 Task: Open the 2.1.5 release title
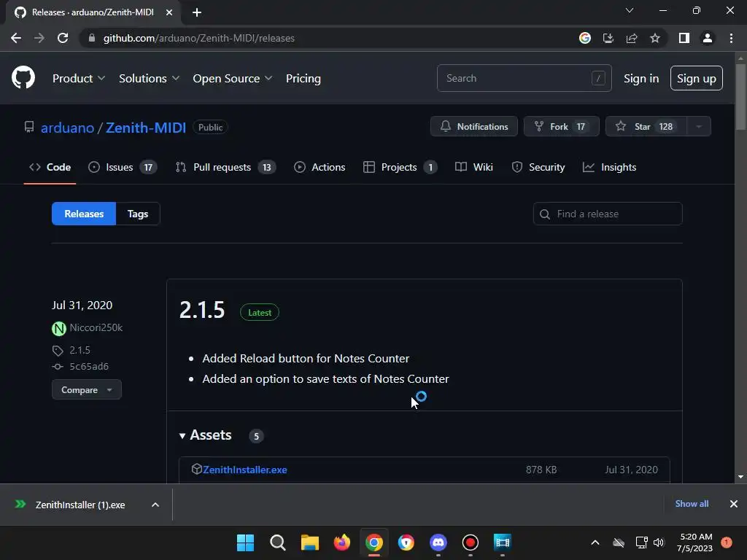(x=201, y=310)
